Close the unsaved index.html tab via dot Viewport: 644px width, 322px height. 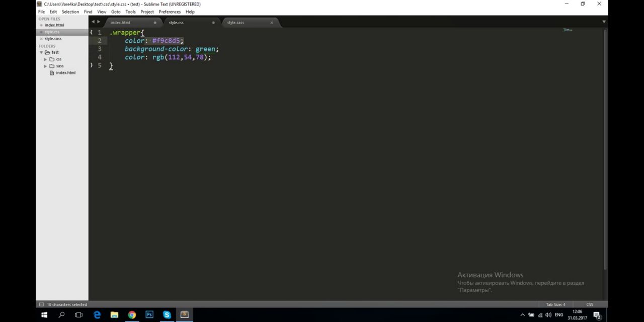coord(155,23)
